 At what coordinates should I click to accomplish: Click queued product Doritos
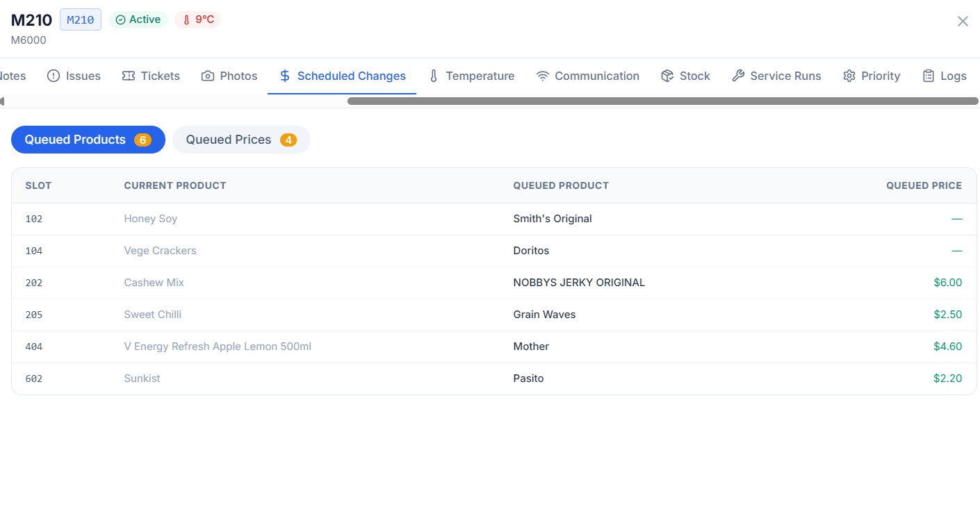(x=531, y=251)
